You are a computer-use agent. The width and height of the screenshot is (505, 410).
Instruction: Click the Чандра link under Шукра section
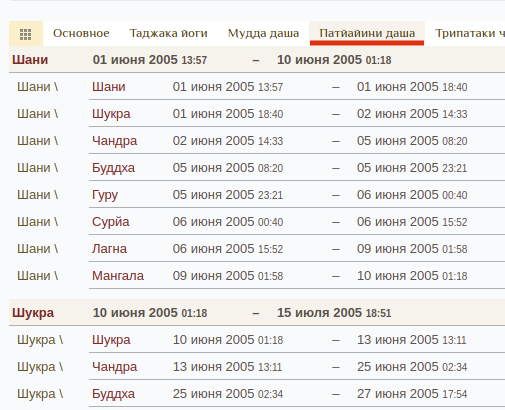point(114,367)
